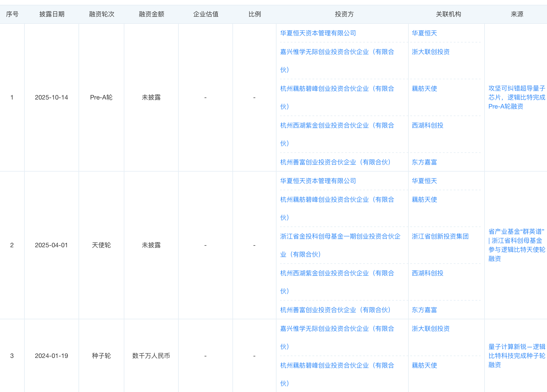
Task: Open 杭州善富创业投资合伙企业 in the 天使轮 row
Action: tap(335, 310)
